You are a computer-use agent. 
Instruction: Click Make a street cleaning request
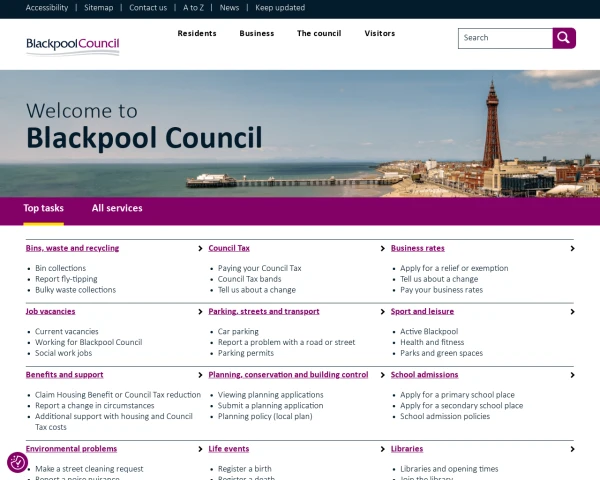89,469
